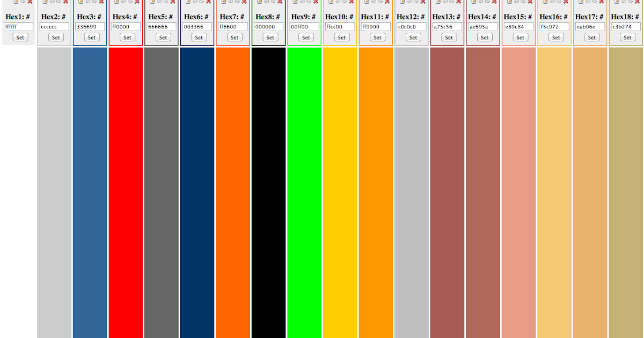The width and height of the screenshot is (644, 338).
Task: Click the edit pencil icon above Hex12
Action: (x=401, y=2)
